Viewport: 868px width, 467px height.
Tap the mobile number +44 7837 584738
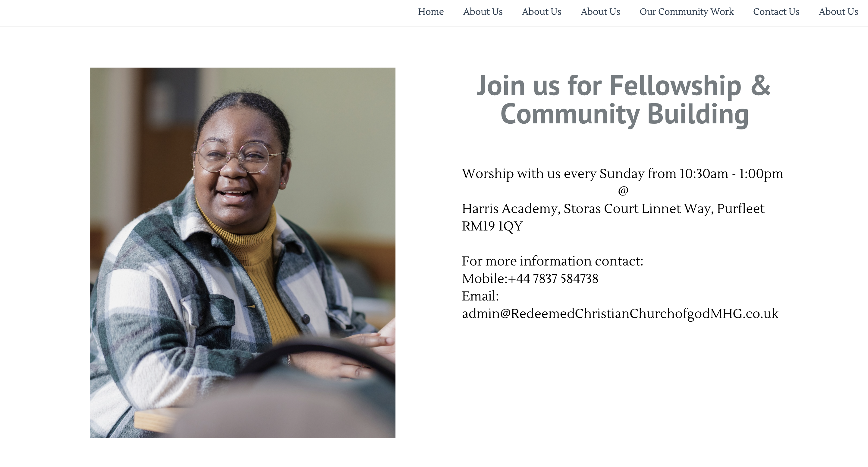tap(553, 279)
